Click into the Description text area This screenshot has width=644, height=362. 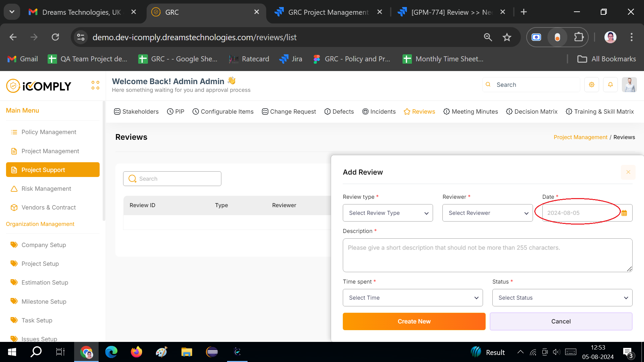(487, 255)
